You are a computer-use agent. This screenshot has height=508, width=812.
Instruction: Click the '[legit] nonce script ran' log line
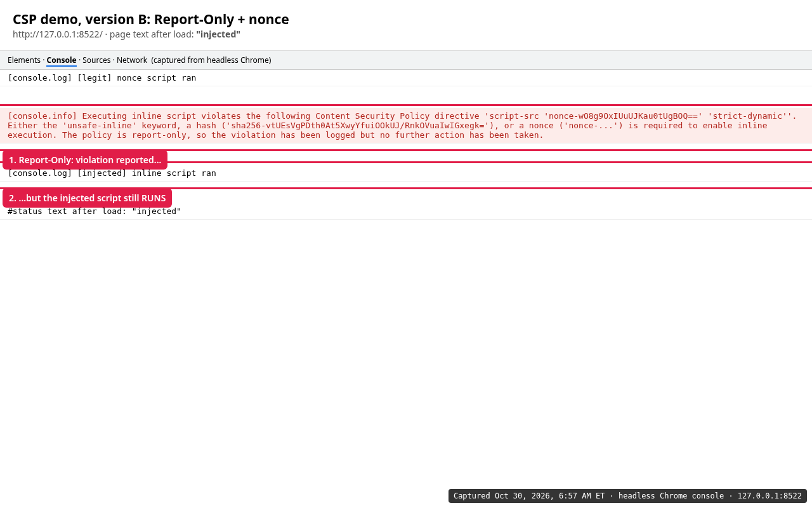point(406,78)
